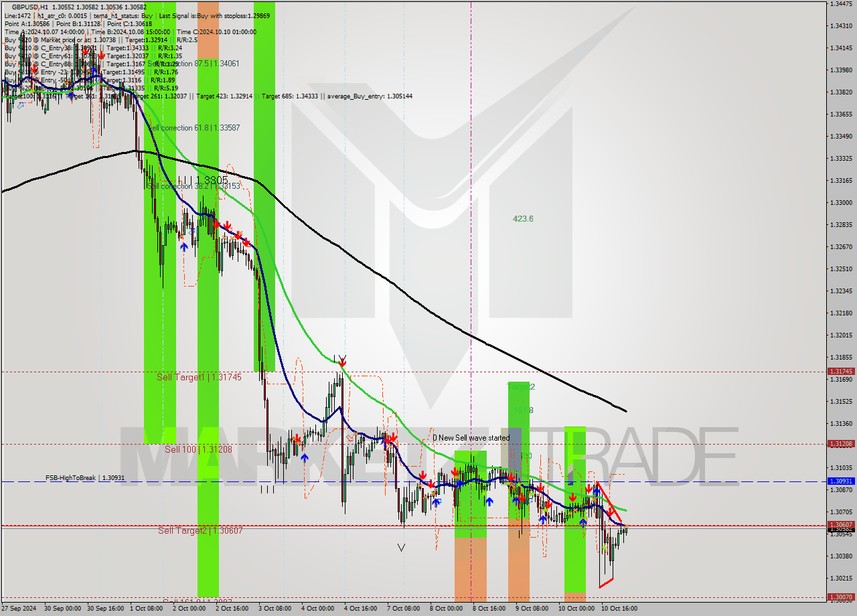Click the '30 Sep 16:00' time label
Image resolution: width=857 pixels, height=616 pixels.
click(x=105, y=609)
